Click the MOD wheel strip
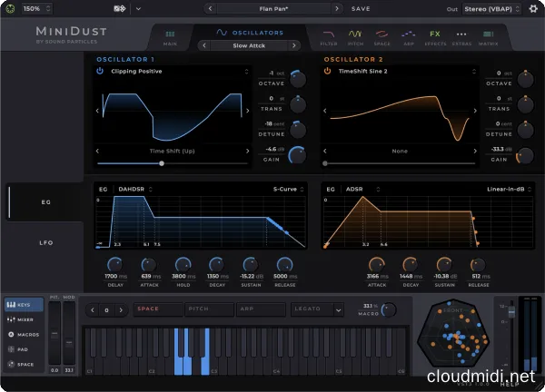Screen dimensions: 545x392 (x=69, y=333)
